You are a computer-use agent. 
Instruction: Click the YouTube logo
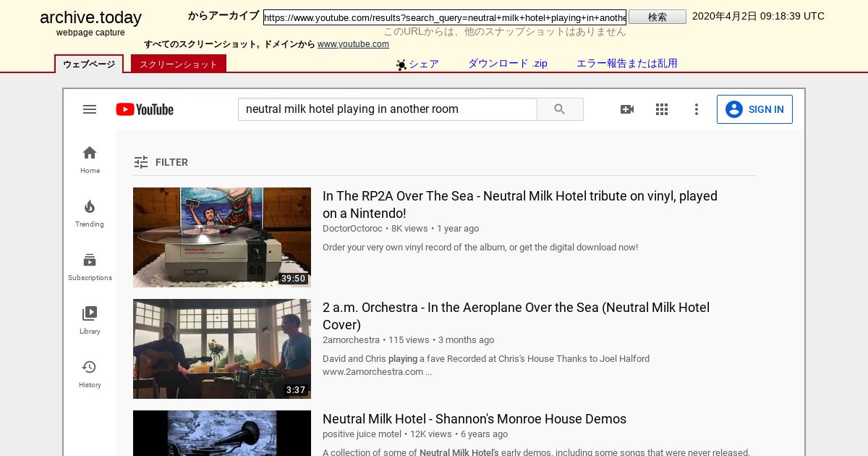145,109
